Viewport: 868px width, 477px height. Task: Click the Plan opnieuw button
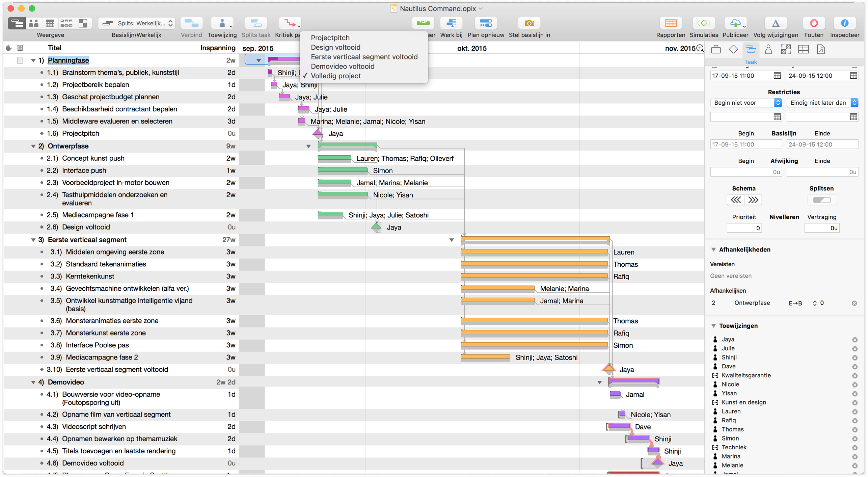pyautogui.click(x=485, y=23)
